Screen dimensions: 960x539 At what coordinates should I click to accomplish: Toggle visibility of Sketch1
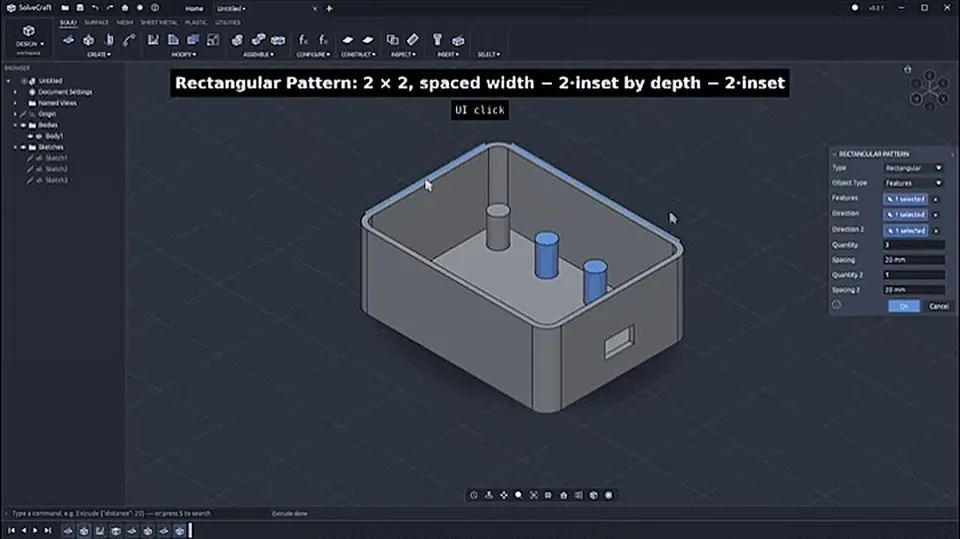tap(31, 158)
